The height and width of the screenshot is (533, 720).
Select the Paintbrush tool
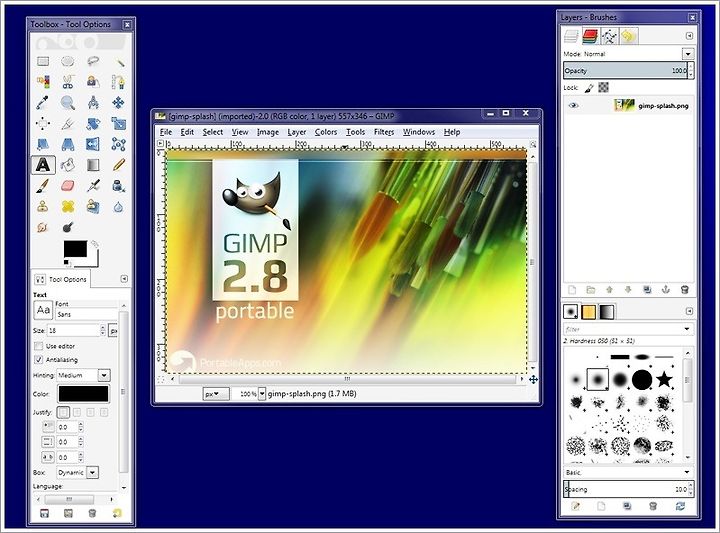[x=43, y=185]
